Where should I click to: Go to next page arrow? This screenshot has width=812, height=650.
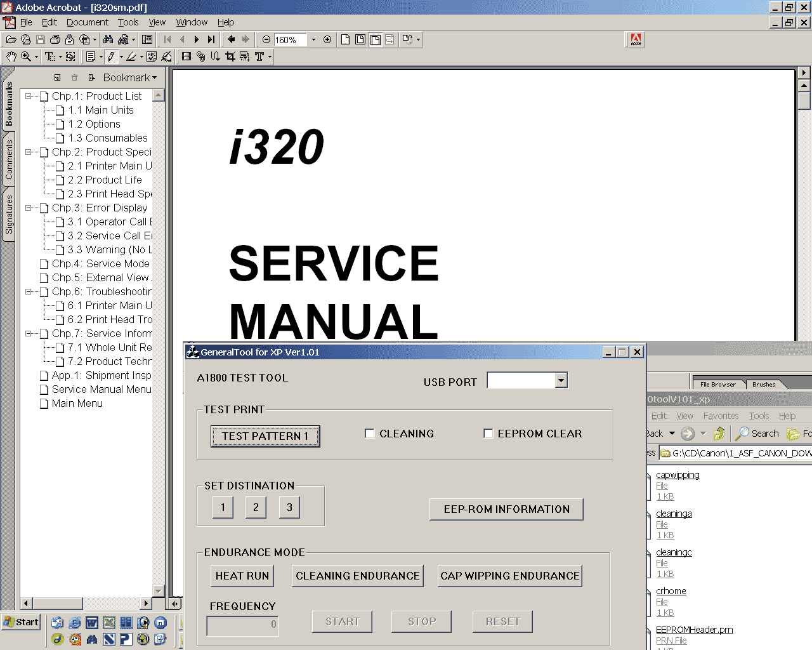[x=197, y=39]
